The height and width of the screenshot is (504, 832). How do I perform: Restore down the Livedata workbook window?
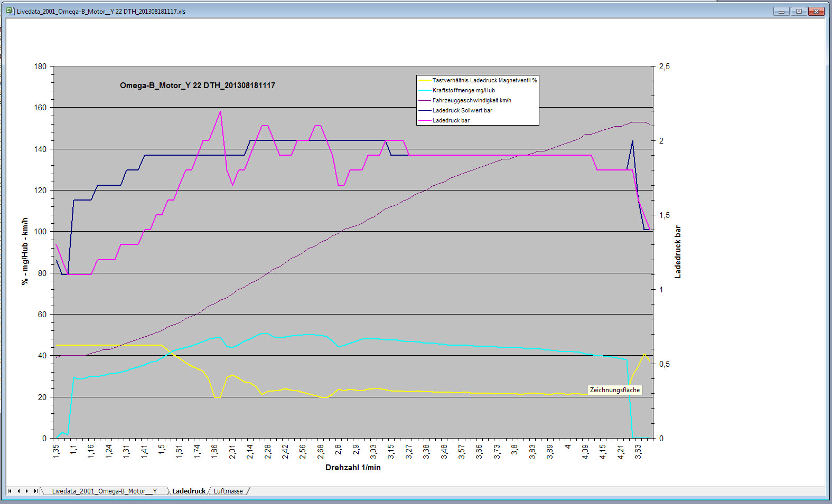click(x=799, y=11)
